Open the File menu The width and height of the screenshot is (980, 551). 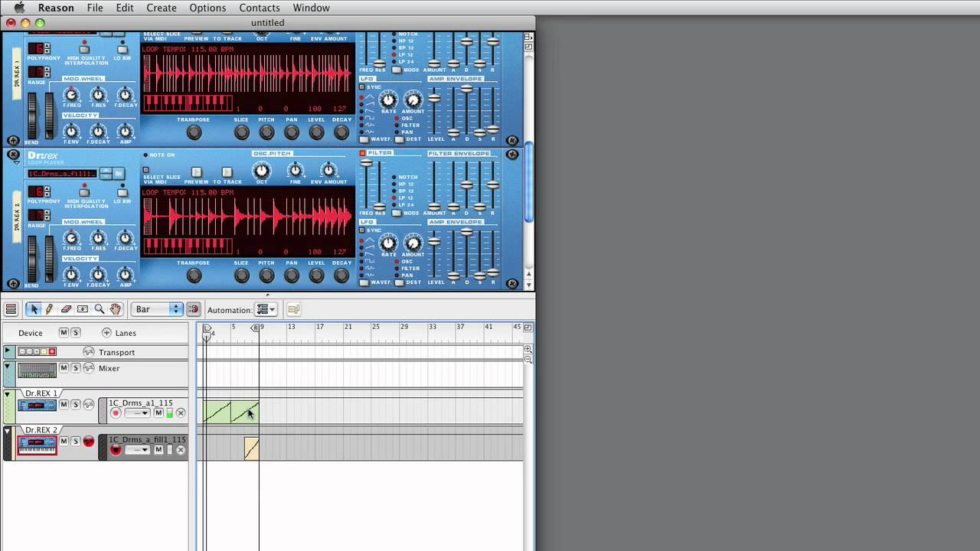pos(95,8)
